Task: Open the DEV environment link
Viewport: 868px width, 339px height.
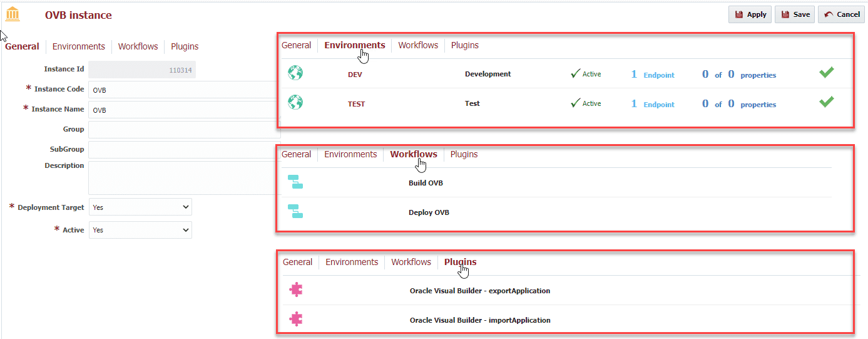Action: (355, 75)
